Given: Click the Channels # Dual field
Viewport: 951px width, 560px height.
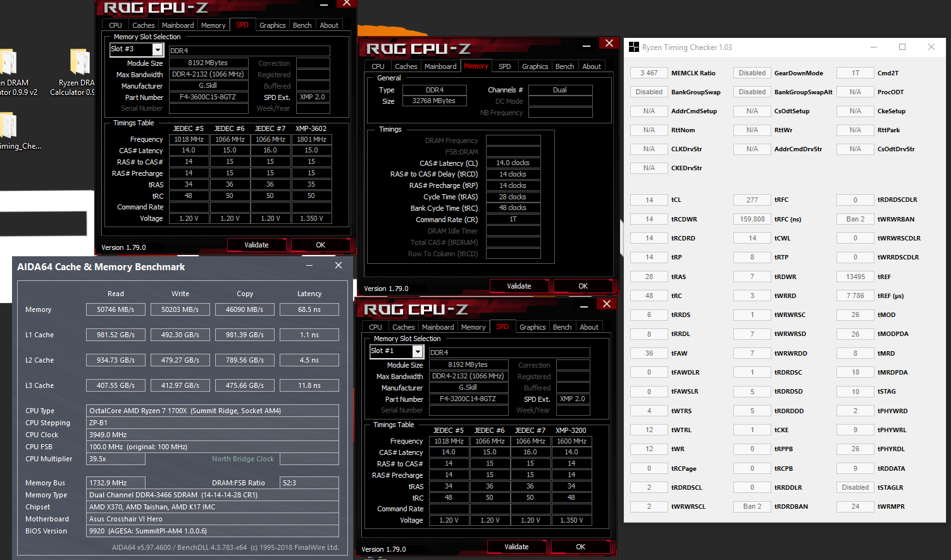Looking at the screenshot, I should pos(560,90).
